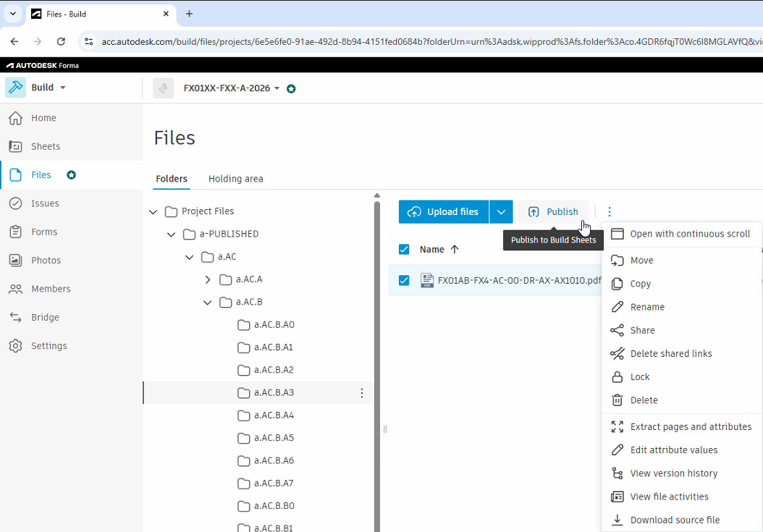Choose View version history
Viewport: 763px width, 532px height.
681,473
